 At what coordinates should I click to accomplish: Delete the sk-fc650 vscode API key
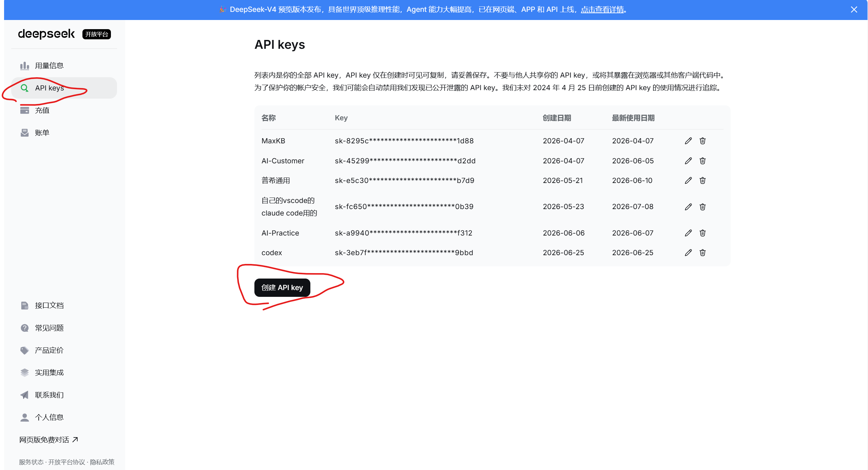tap(702, 207)
